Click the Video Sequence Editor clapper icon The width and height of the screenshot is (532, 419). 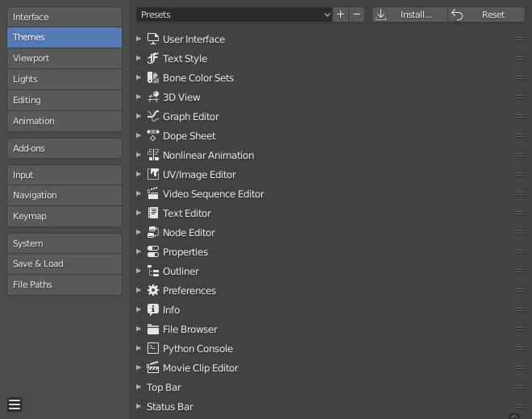pyautogui.click(x=153, y=193)
